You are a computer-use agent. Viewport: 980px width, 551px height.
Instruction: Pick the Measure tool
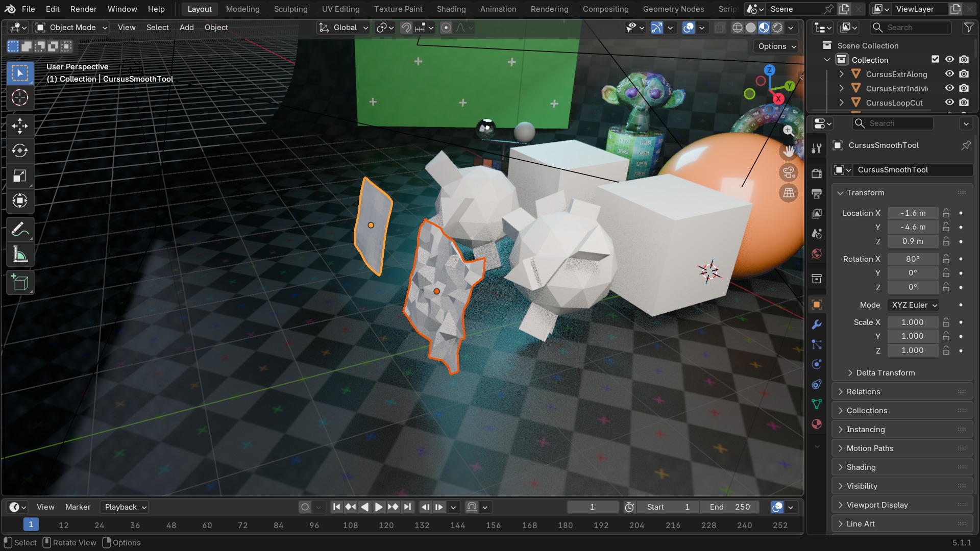pyautogui.click(x=20, y=255)
